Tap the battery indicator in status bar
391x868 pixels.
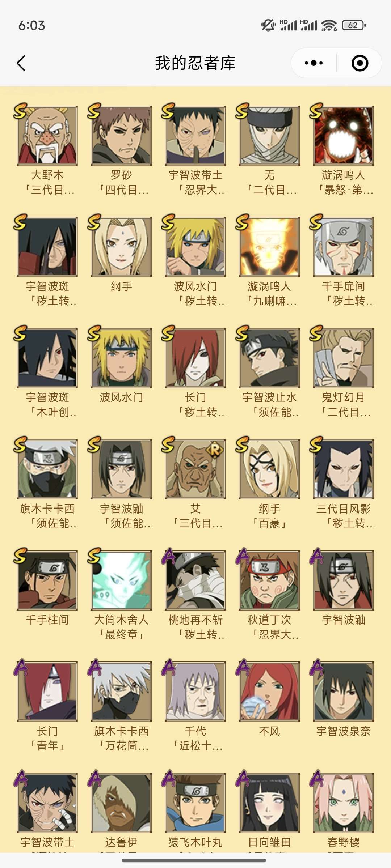tap(353, 25)
